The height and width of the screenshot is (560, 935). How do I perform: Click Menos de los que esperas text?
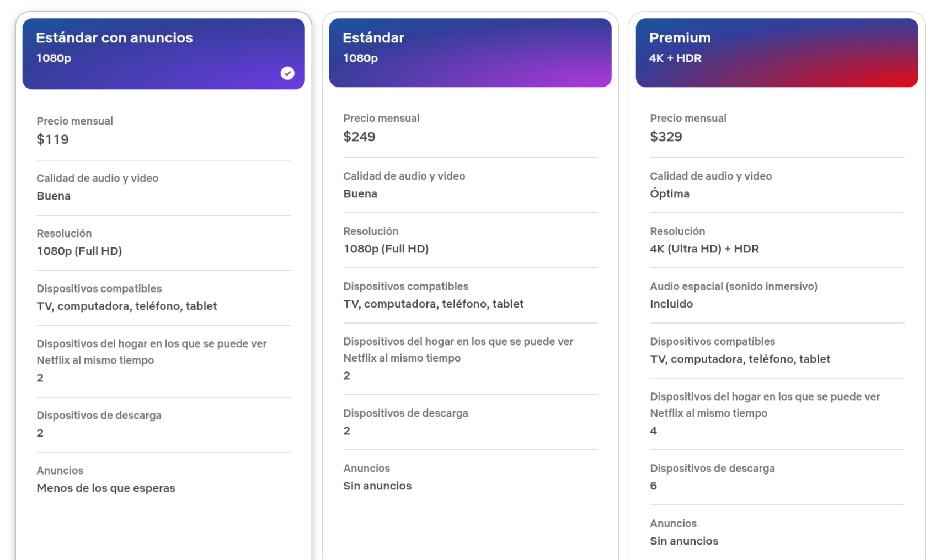tap(106, 488)
